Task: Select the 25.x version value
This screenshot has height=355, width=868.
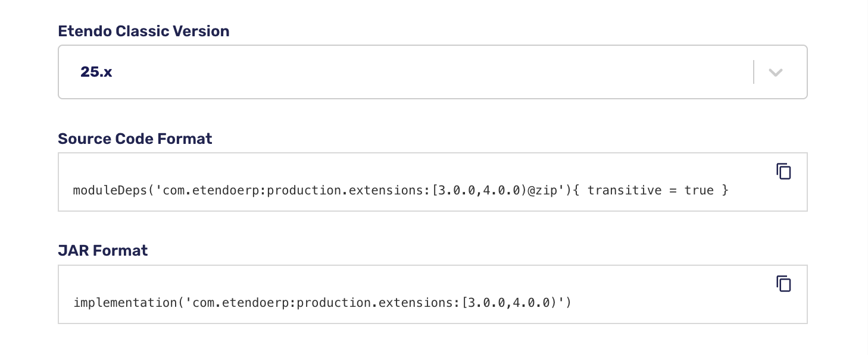Action: tap(96, 73)
